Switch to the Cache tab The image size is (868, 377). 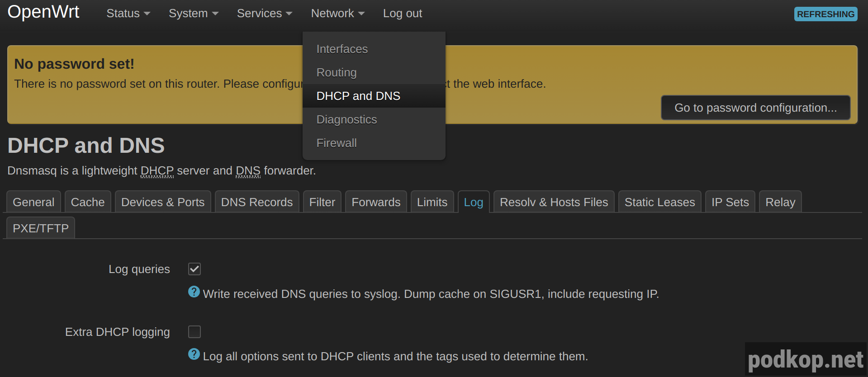(88, 202)
